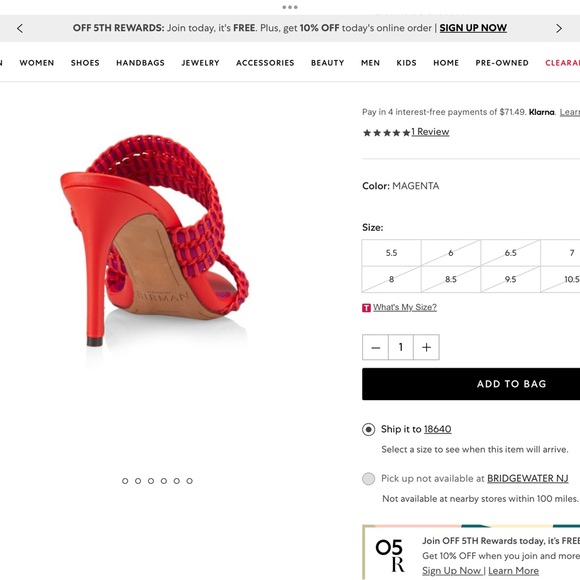Open the Accessories menu
The height and width of the screenshot is (580, 580).
pos(265,63)
